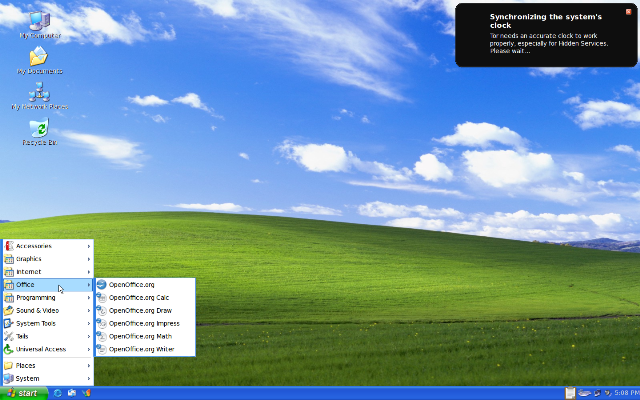Select the highlighted Office menu entry
The height and width of the screenshot is (400, 640).
click(48, 284)
